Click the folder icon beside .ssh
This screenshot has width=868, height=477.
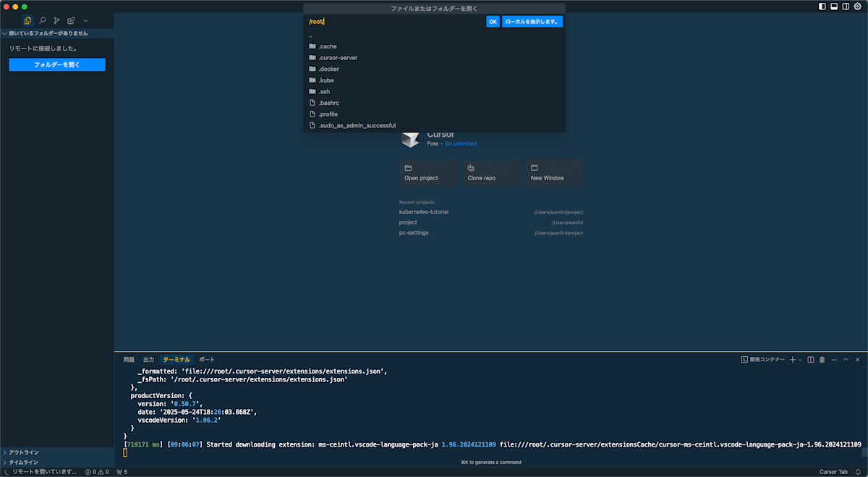point(312,91)
